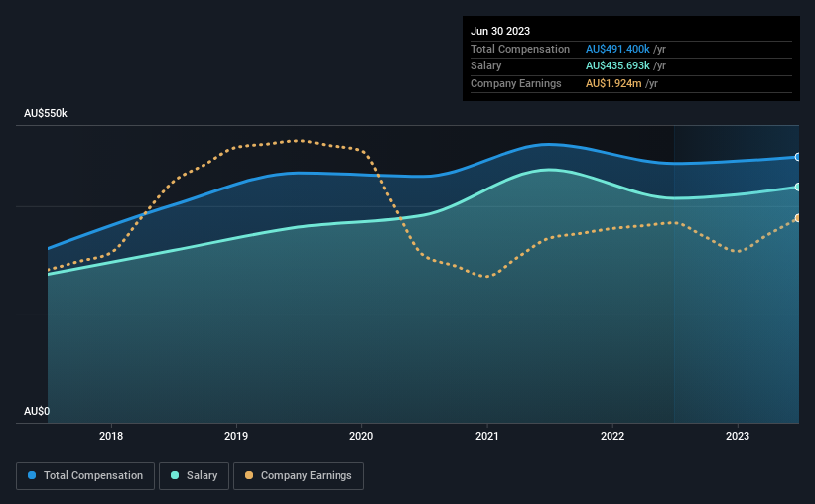Click the 2019 x-axis label
Viewport: 815px width, 504px height.
click(x=236, y=436)
